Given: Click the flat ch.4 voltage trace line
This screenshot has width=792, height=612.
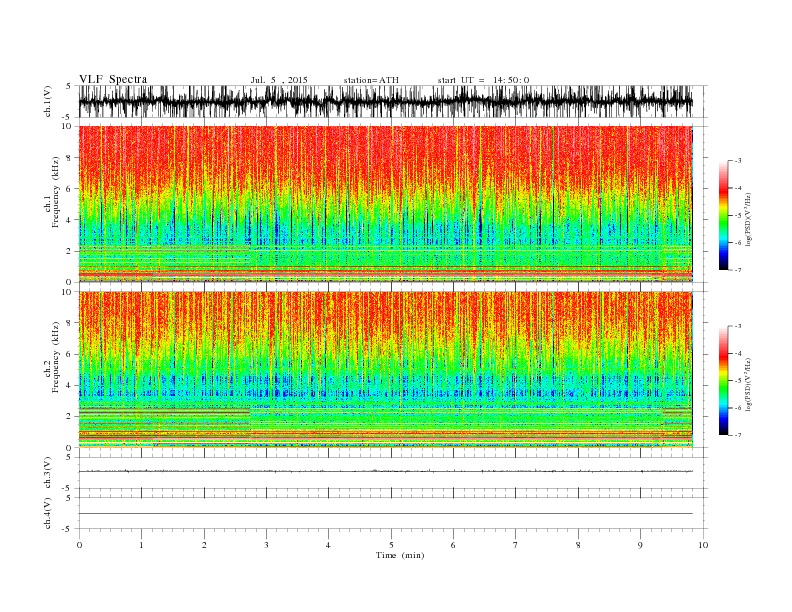Looking at the screenshot, I should pos(386,514).
